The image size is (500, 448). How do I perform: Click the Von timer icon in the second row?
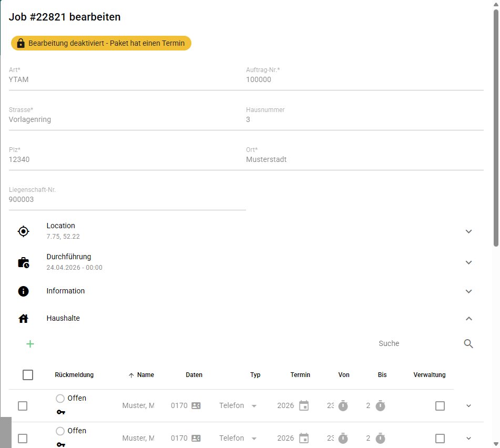click(343, 438)
